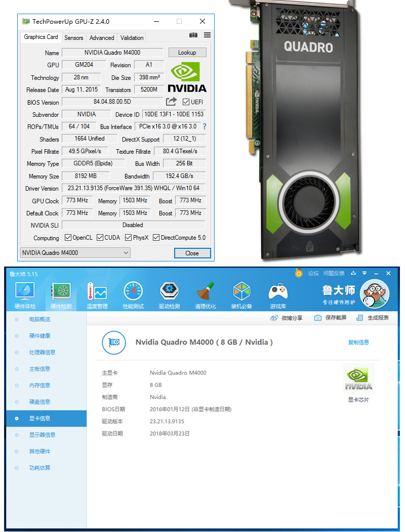The image size is (405, 532).
Task: Click the Memory Size value 8192 MB
Action: pos(86,176)
